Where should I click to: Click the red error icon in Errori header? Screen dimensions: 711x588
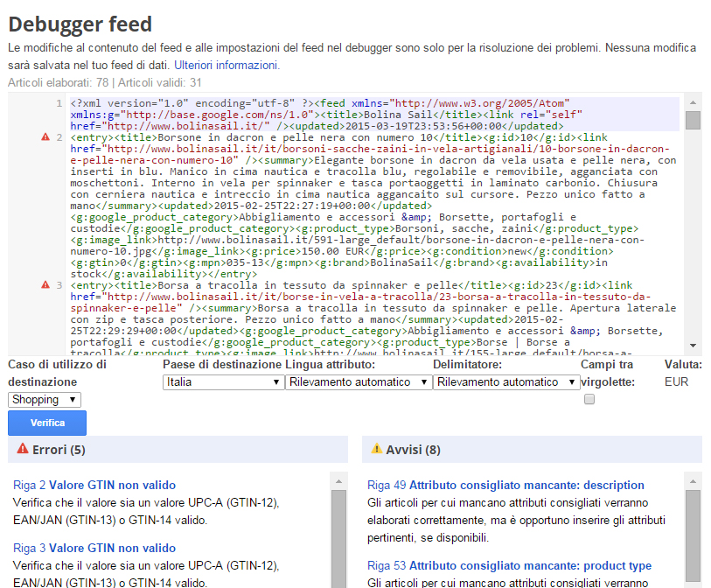click(x=20, y=449)
